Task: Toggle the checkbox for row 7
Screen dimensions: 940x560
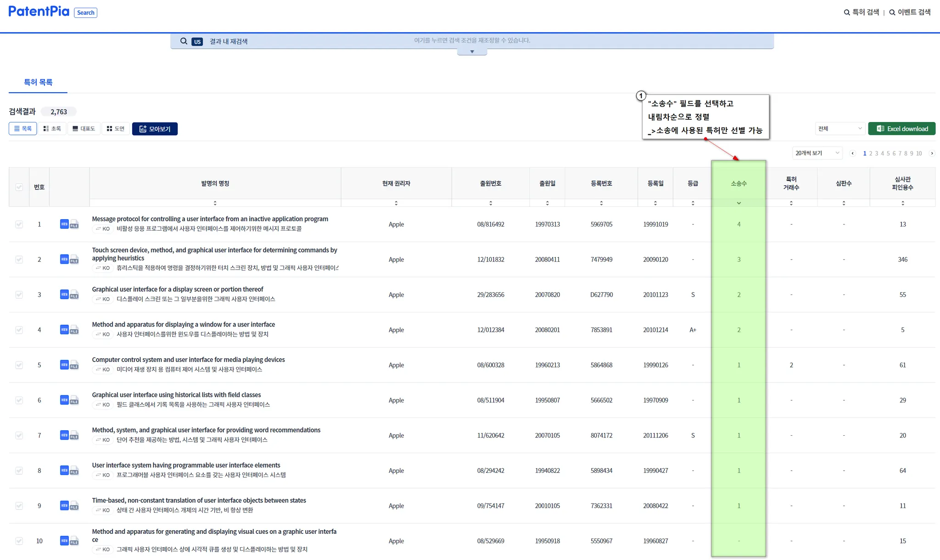Action: click(19, 435)
